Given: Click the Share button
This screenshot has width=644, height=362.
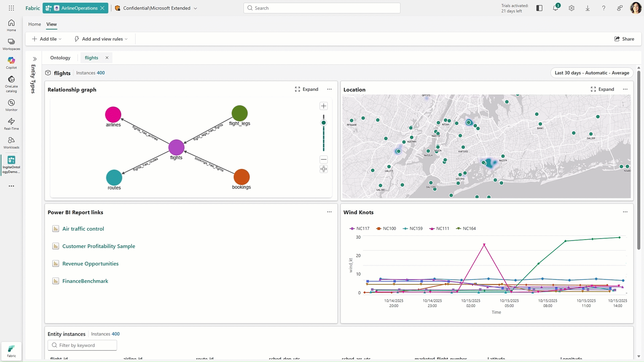Looking at the screenshot, I should tap(625, 39).
